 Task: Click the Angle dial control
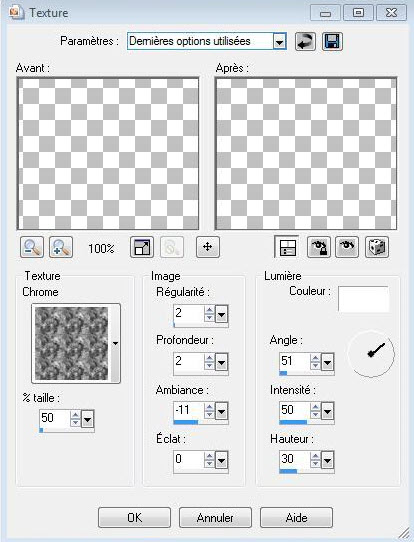[371, 353]
